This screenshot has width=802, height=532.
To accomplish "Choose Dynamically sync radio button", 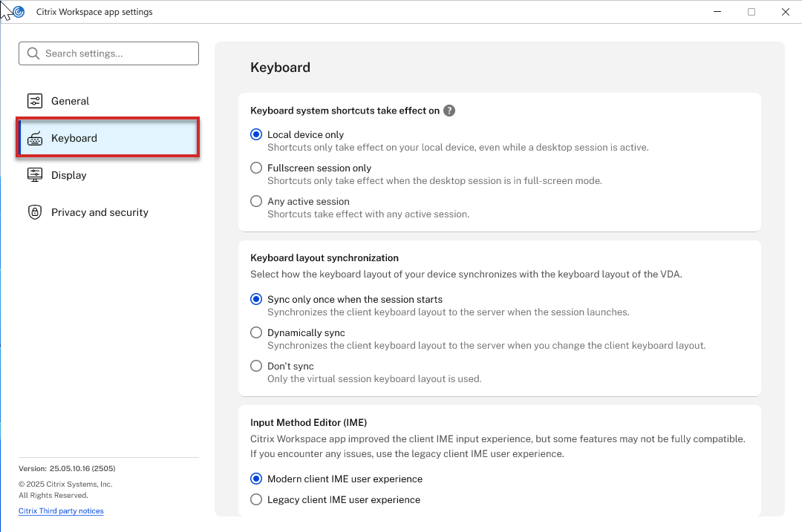I will click(256, 332).
